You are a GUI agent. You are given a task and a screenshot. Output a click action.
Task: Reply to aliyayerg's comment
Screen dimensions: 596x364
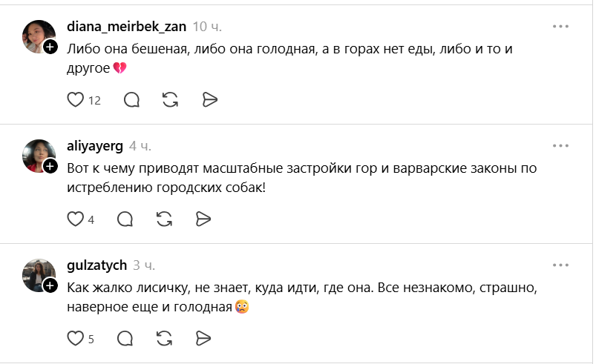[x=125, y=219]
